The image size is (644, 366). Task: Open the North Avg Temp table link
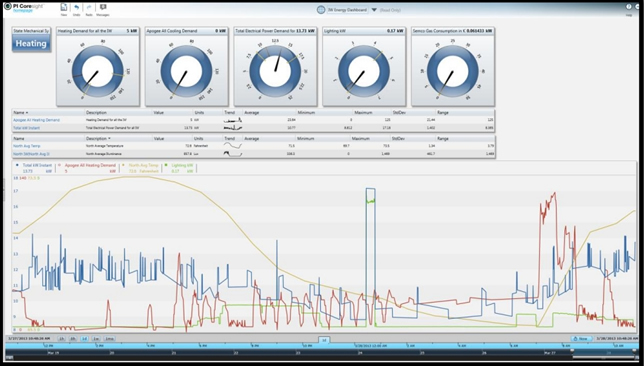[x=27, y=146]
